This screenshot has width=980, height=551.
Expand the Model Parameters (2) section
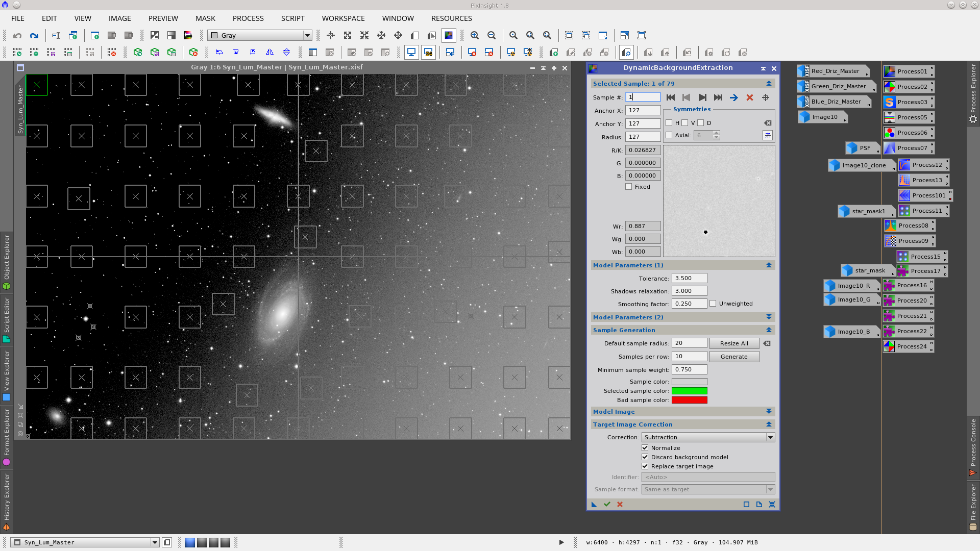(x=769, y=317)
